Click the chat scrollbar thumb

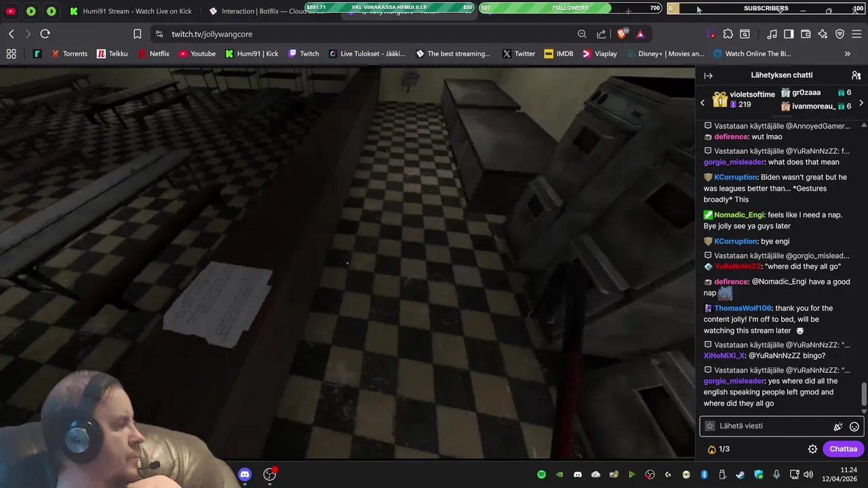(x=864, y=393)
